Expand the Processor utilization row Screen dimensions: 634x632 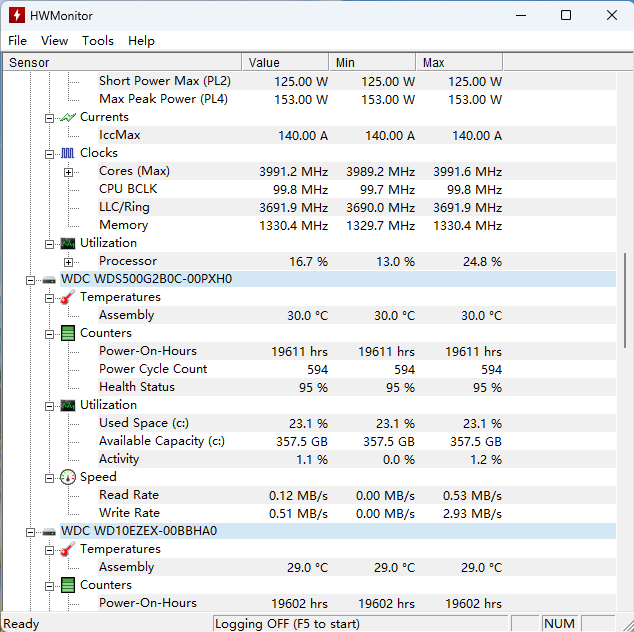click(x=68, y=262)
